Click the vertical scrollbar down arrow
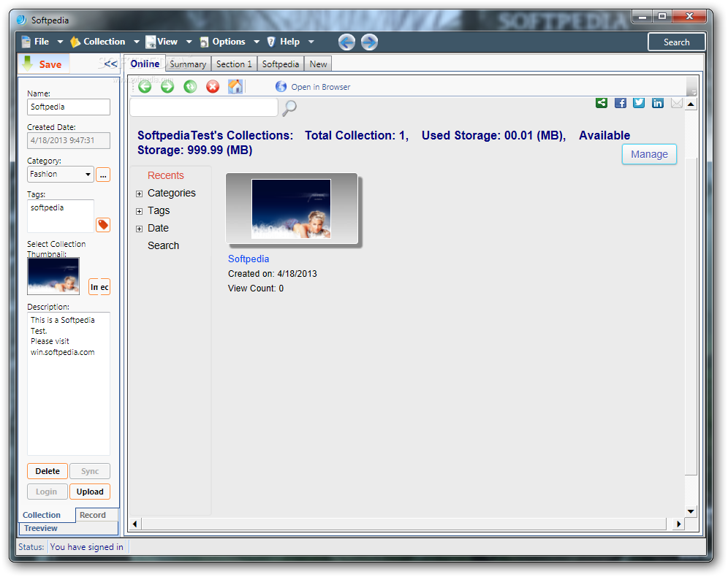Screen dimensions: 728x577 click(x=691, y=511)
